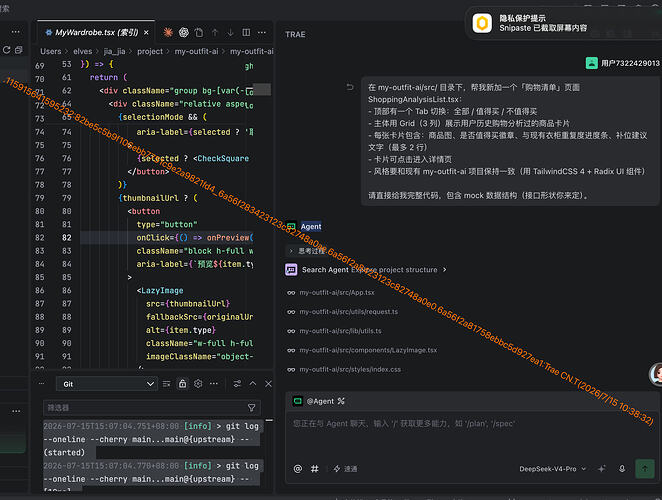662x500 pixels.
Task: Click the Snipaste app icon in notification
Action: 482,23
